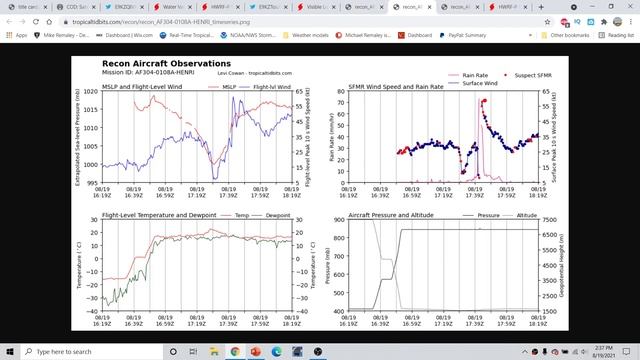640x360 pixels.
Task: Open the Weather models bookmark folder
Action: point(306,36)
